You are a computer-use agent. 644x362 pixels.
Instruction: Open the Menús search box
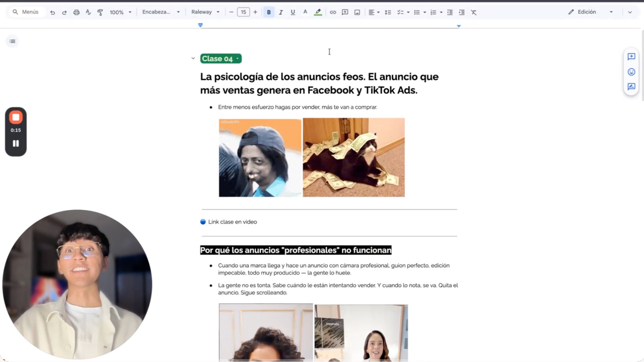point(26,12)
